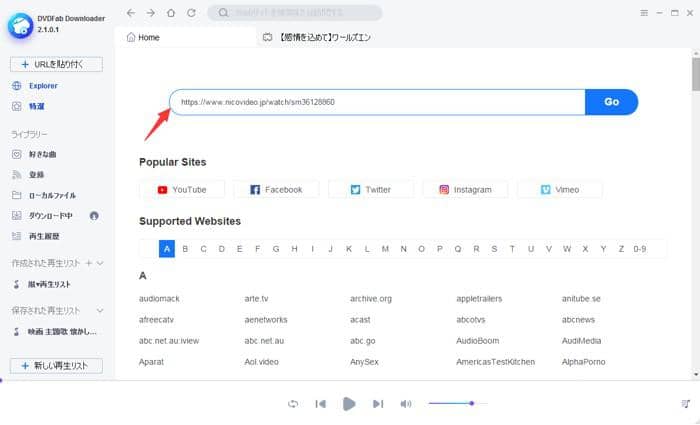Skip to next track
This screenshot has width=700, height=425.
[378, 404]
